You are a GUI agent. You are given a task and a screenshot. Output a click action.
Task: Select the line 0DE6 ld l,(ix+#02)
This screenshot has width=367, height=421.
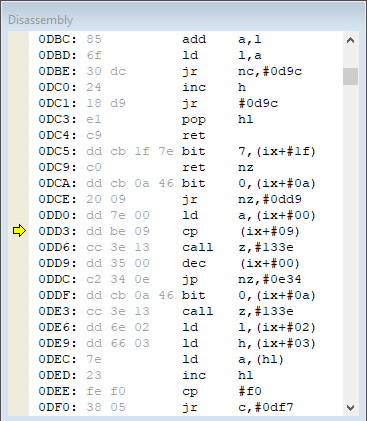186,327
